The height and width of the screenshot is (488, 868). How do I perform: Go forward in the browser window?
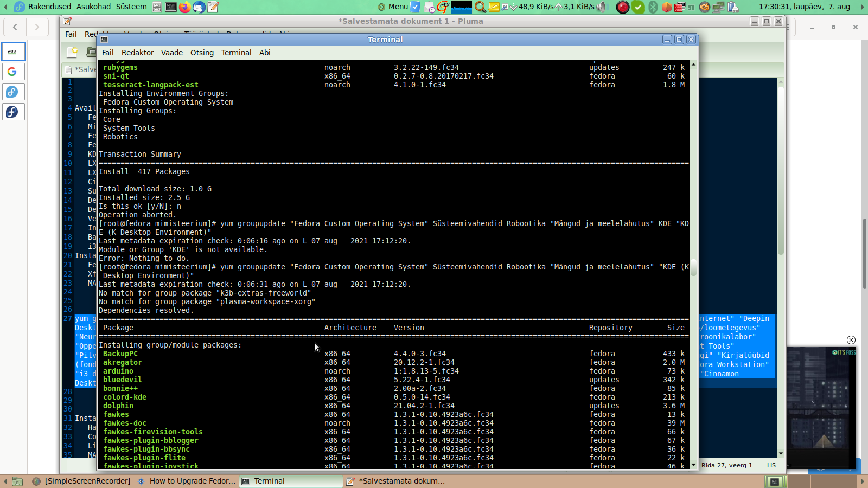[x=37, y=27]
